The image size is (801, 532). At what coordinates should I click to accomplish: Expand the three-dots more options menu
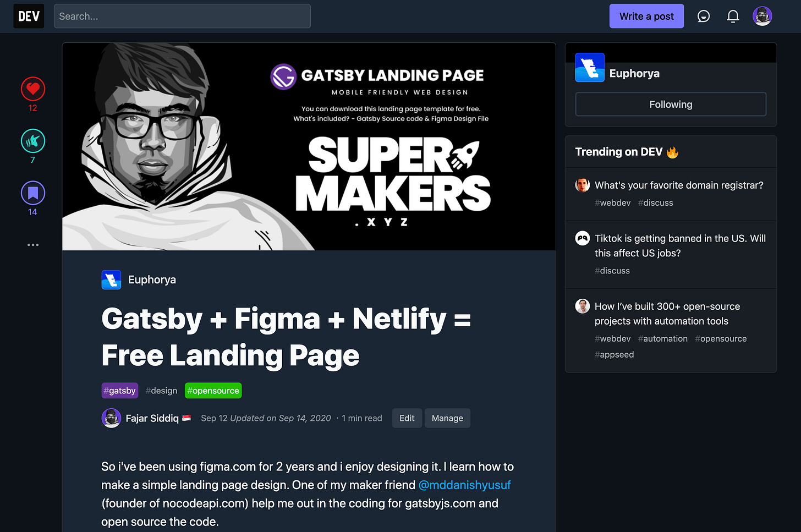coord(33,245)
